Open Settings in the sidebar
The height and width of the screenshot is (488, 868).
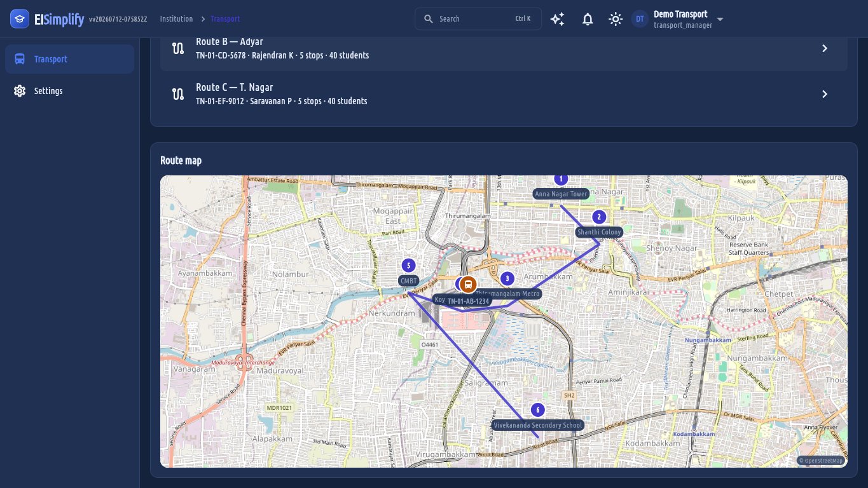click(x=70, y=91)
